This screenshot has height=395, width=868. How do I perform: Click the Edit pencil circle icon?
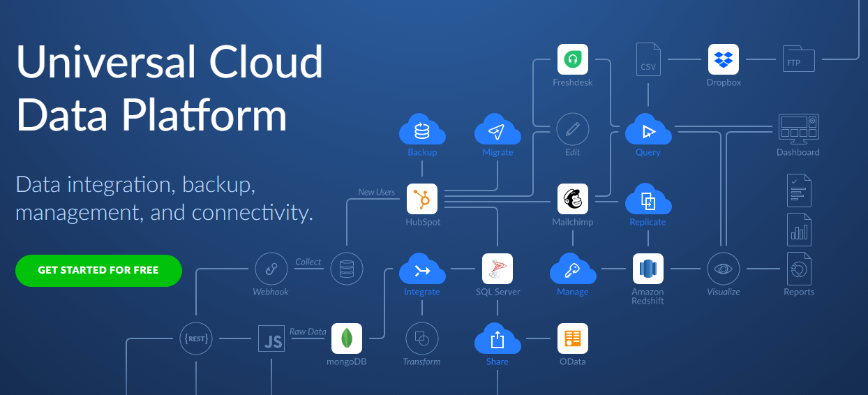pyautogui.click(x=573, y=129)
